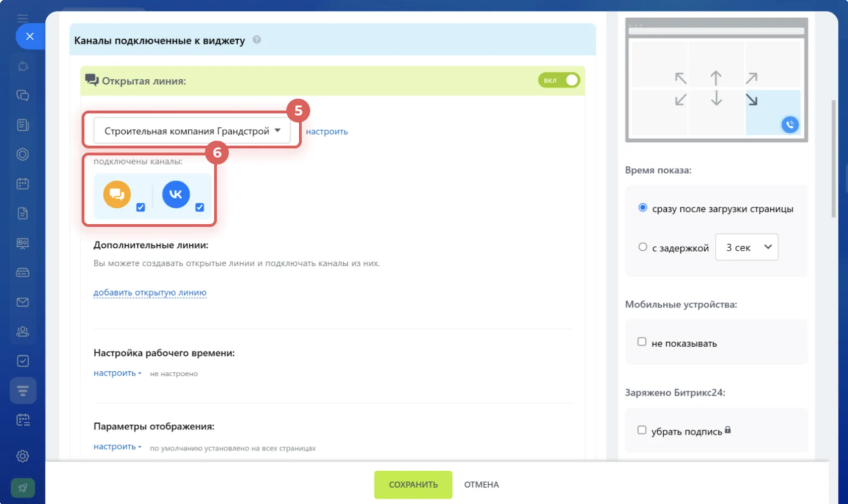Click the orange live chat channel icon

(117, 194)
